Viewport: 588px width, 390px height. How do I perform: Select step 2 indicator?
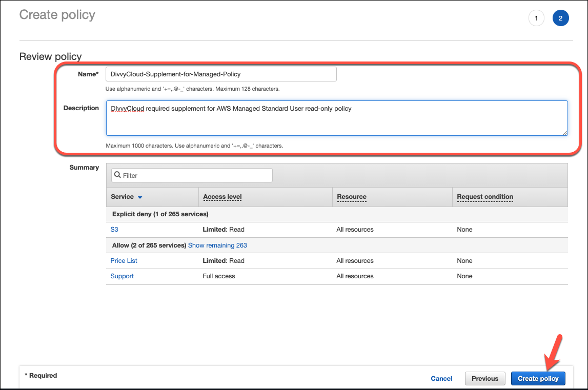point(560,18)
